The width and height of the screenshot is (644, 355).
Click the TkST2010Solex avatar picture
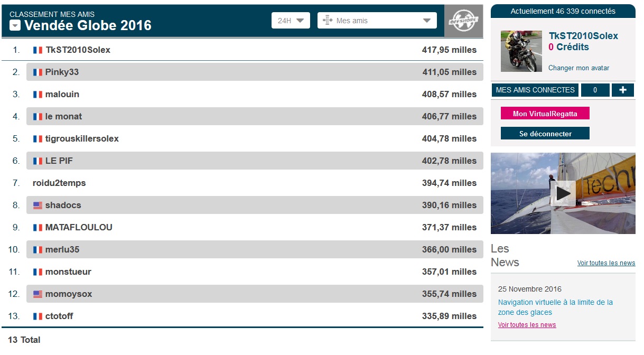point(521,51)
